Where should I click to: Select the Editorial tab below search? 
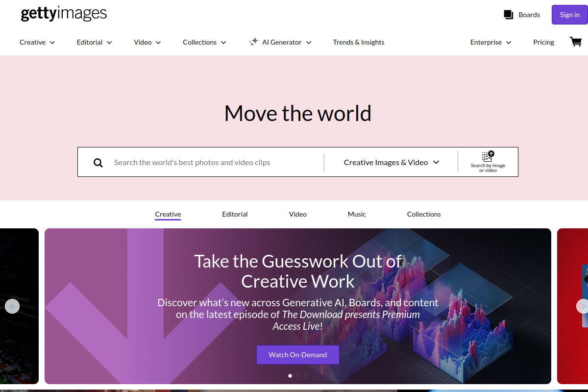click(x=235, y=214)
